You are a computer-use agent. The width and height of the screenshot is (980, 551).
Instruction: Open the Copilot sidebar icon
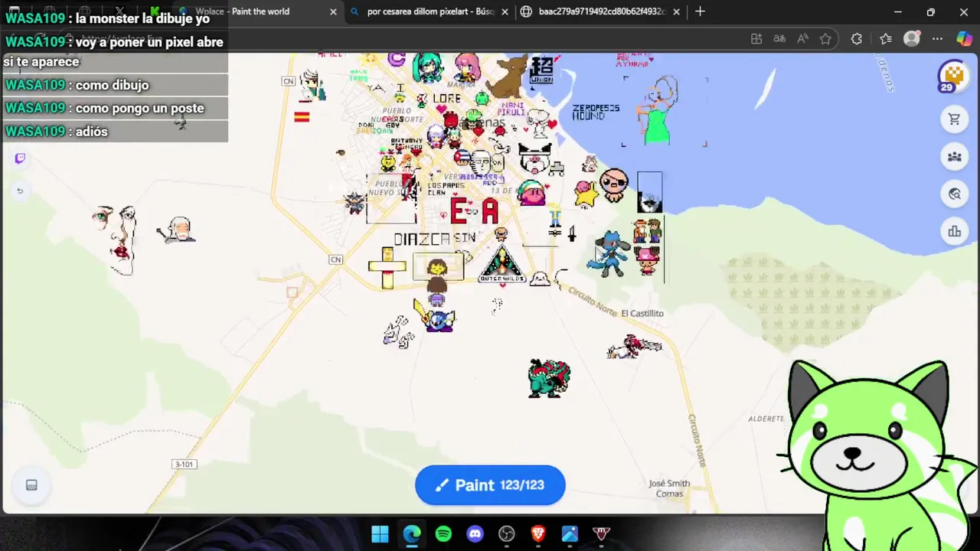click(964, 39)
